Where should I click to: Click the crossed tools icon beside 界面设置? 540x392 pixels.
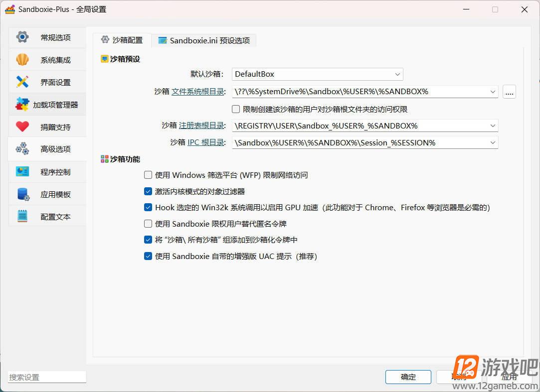click(22, 82)
